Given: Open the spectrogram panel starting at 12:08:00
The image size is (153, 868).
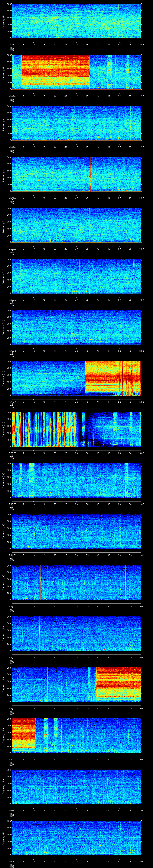Looking at the screenshot, I should pyautogui.click(x=76, y=378).
